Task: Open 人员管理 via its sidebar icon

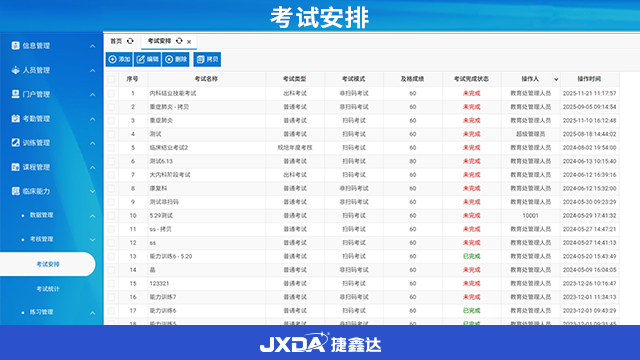Action: tap(16, 70)
